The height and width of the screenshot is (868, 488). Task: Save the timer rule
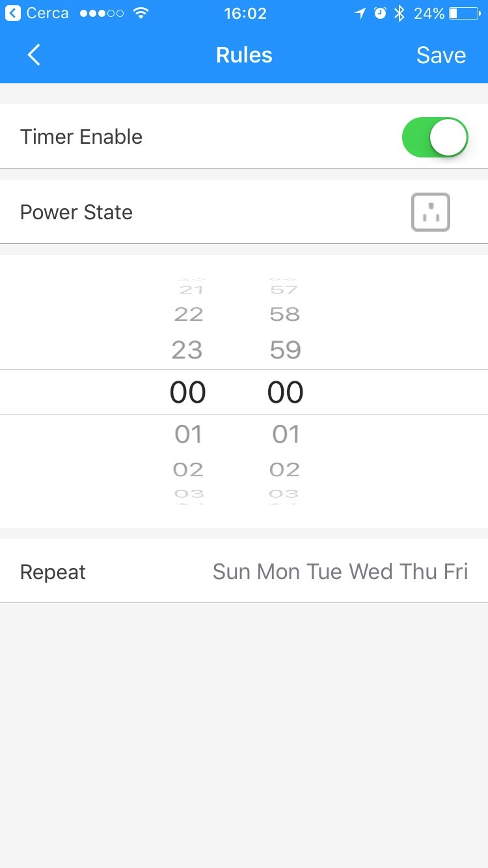[441, 55]
